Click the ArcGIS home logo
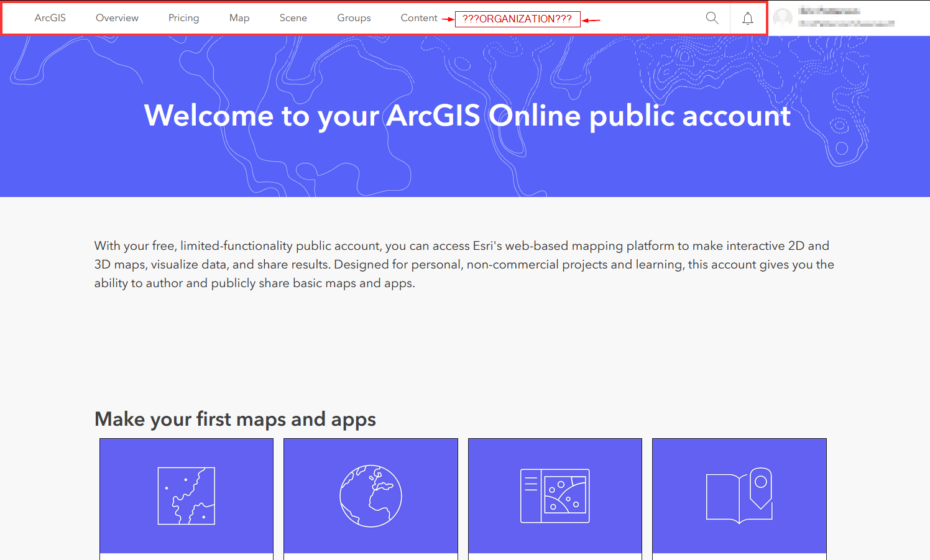 coord(50,17)
